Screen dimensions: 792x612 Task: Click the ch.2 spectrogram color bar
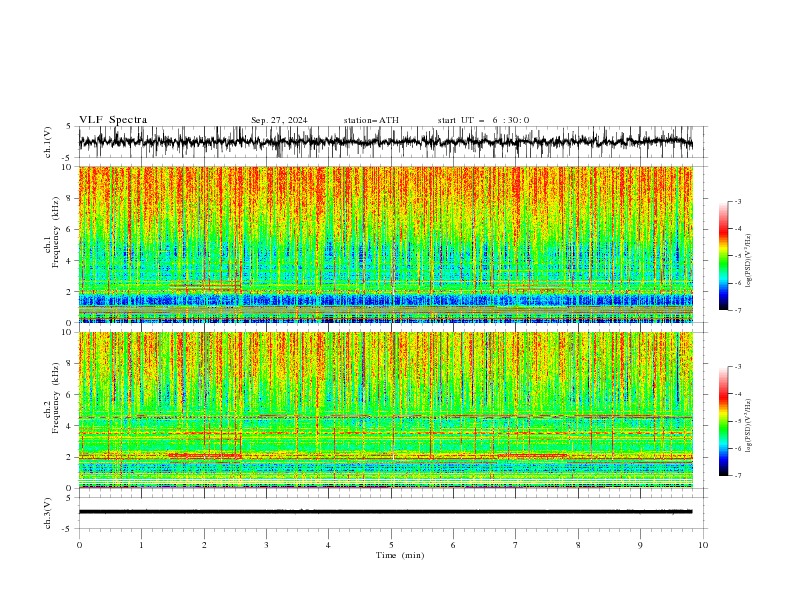(x=723, y=421)
